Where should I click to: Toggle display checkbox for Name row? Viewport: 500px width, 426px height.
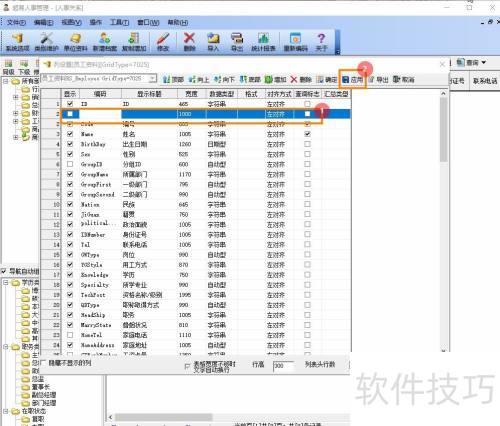(x=70, y=134)
